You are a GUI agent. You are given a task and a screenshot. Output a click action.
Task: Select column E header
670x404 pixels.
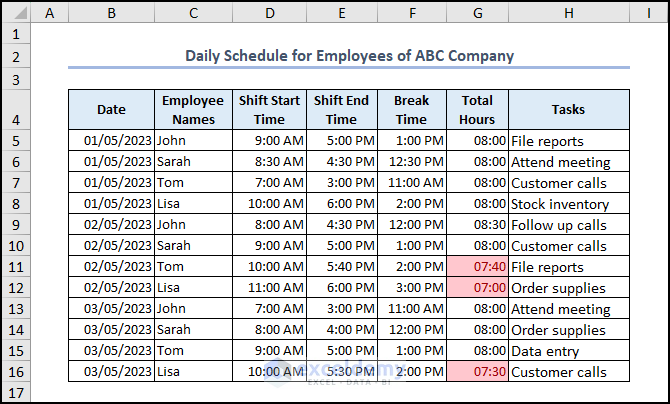pos(342,12)
